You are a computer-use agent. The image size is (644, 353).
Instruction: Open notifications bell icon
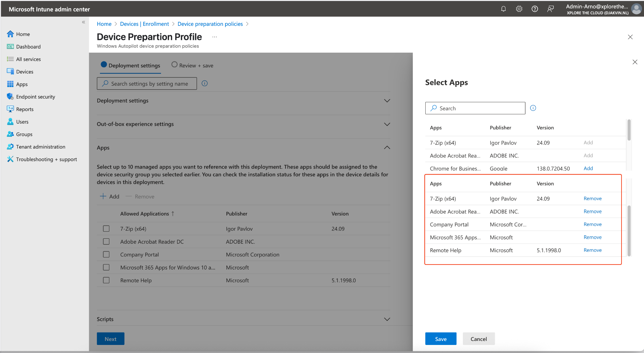(503, 9)
